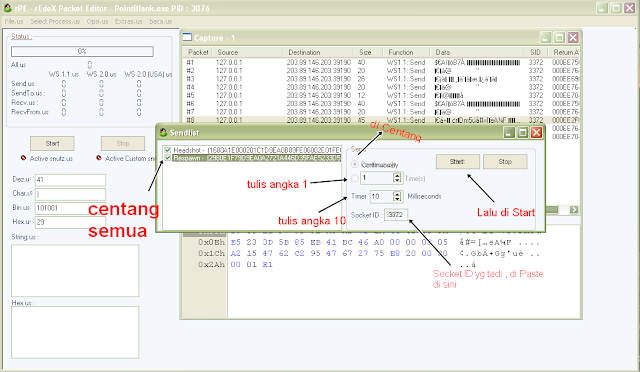Open the File.us menu
This screenshot has width=640, height=372.
14,21
